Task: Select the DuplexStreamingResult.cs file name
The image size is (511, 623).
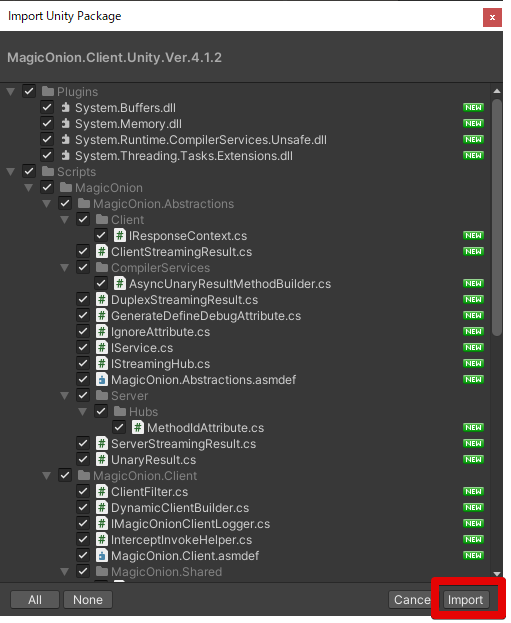Action: pos(184,300)
